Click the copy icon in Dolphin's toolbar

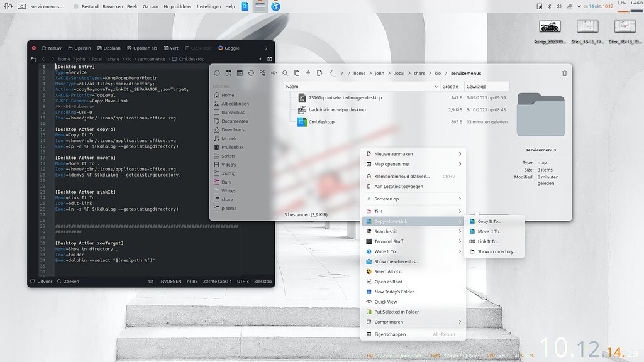pyautogui.click(x=296, y=73)
